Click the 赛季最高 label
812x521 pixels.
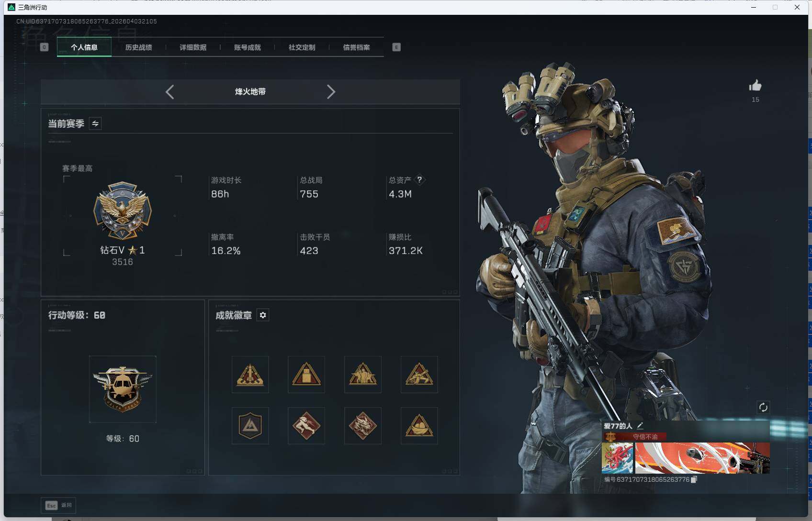click(x=78, y=168)
